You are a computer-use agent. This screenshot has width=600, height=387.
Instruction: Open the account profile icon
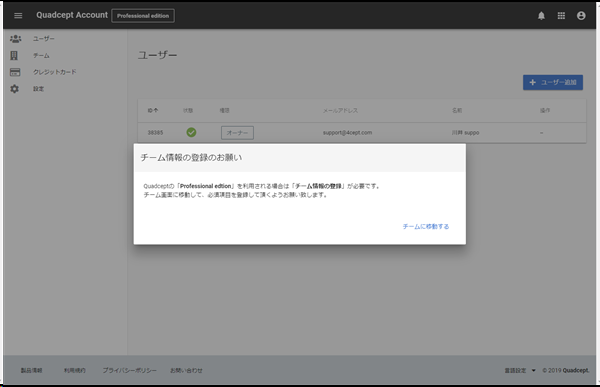coord(581,16)
